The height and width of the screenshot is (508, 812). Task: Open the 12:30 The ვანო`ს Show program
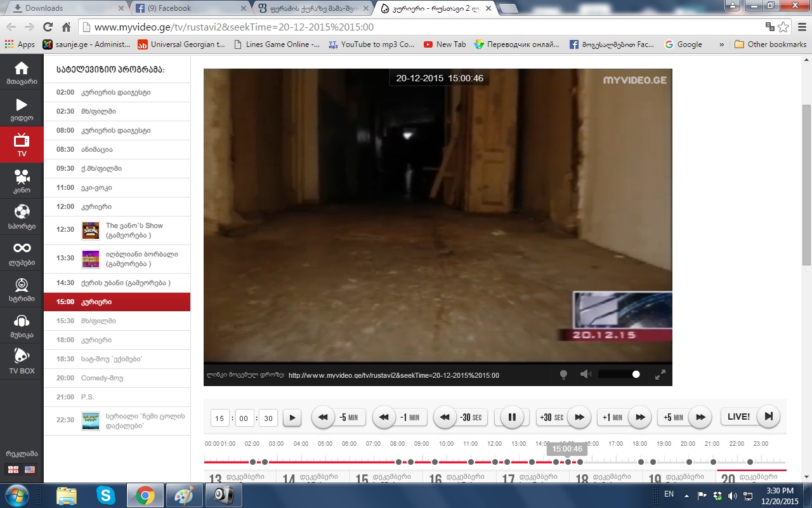click(x=117, y=231)
